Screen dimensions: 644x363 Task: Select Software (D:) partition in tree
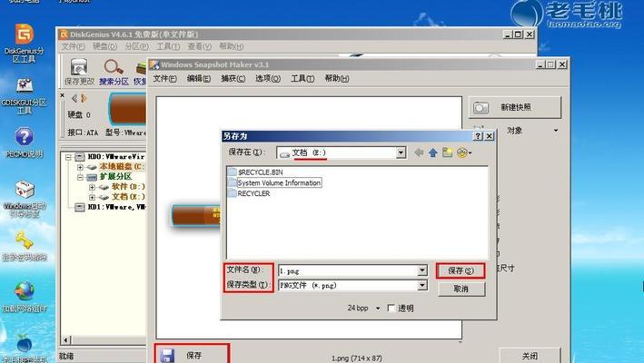(x=128, y=187)
